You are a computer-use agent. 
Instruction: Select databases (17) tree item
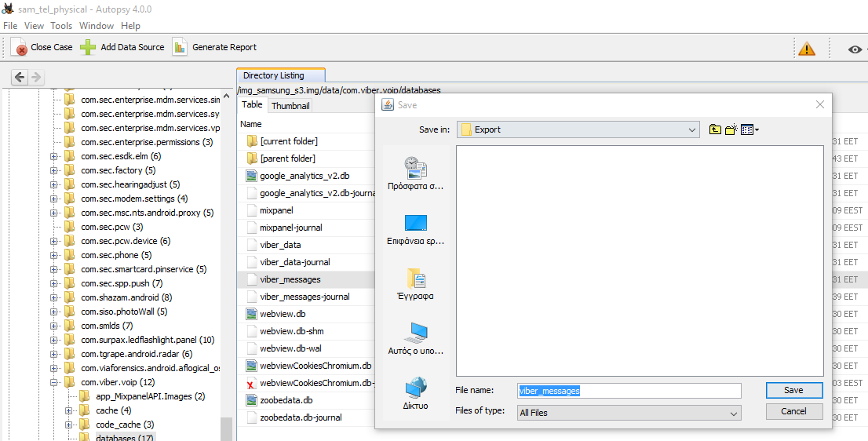125,438
